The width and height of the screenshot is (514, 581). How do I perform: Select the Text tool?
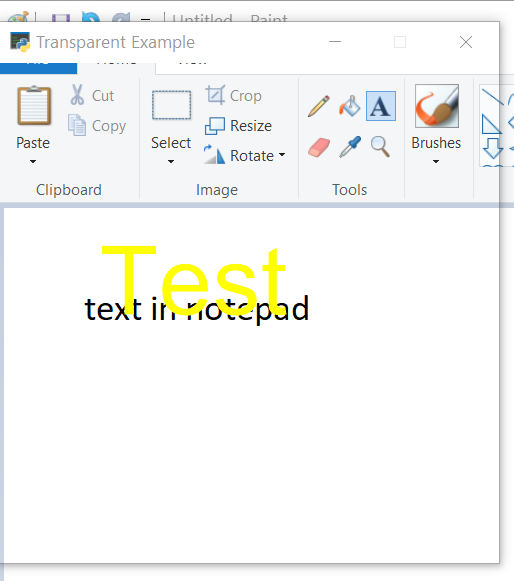381,106
